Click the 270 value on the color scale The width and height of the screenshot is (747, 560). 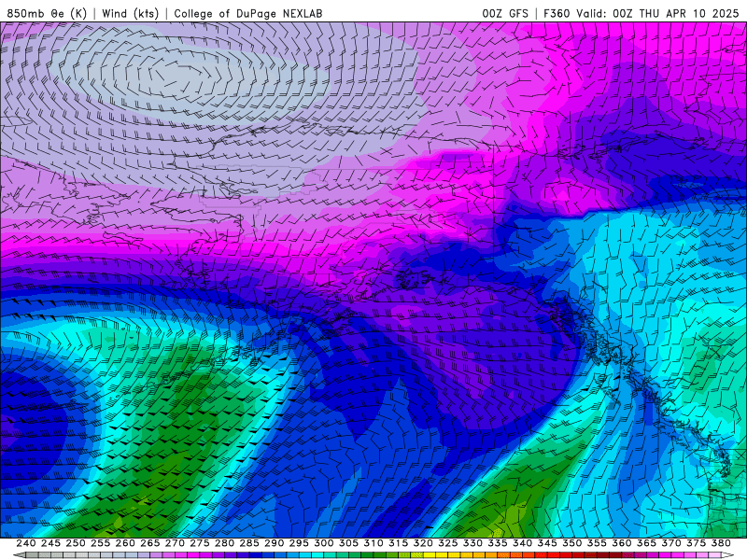click(x=175, y=543)
